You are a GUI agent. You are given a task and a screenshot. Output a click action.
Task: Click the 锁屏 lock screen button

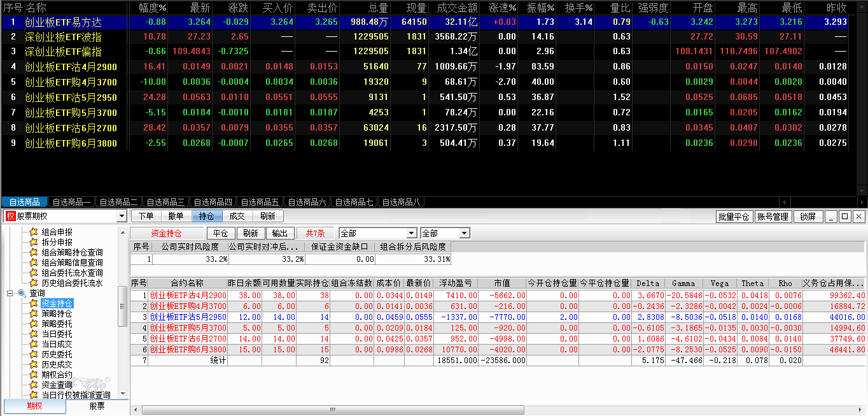(x=808, y=217)
